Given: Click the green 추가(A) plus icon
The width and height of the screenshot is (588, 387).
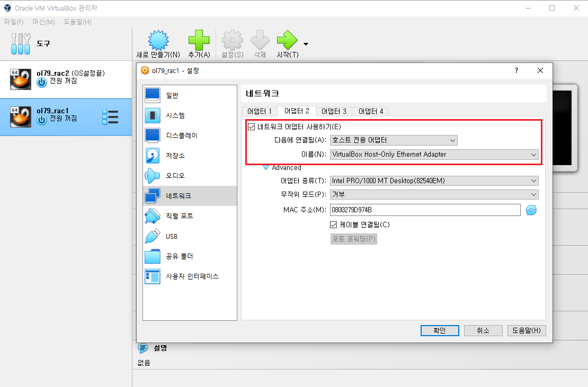Looking at the screenshot, I should click(199, 40).
